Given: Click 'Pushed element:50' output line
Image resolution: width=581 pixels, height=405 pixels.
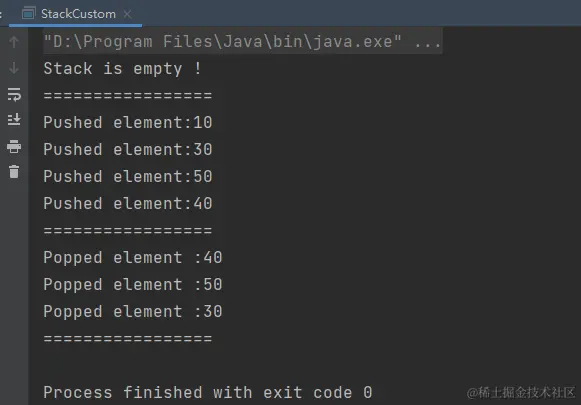Looking at the screenshot, I should point(128,177).
